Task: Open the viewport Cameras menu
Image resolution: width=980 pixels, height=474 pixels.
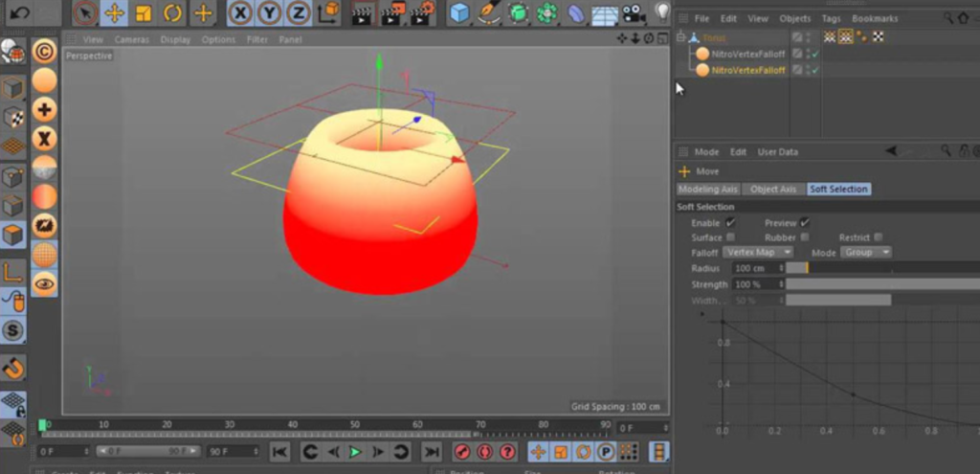Action: (132, 39)
